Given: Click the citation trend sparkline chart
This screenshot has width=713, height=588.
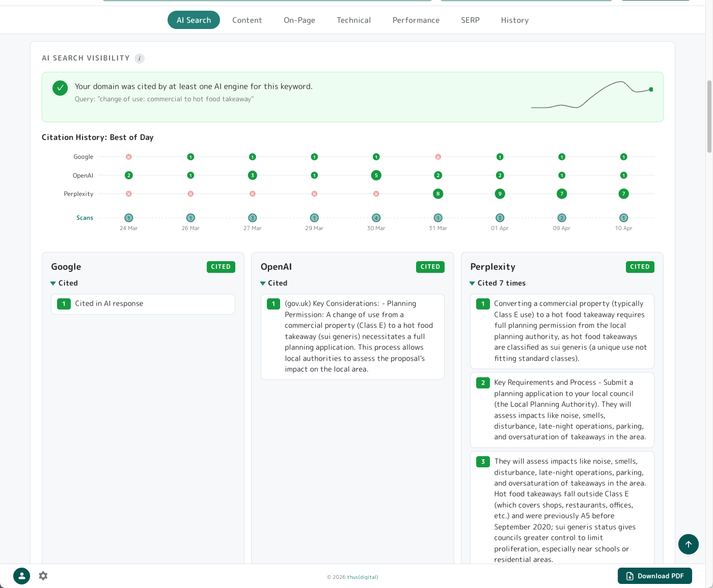Looking at the screenshot, I should [x=592, y=95].
